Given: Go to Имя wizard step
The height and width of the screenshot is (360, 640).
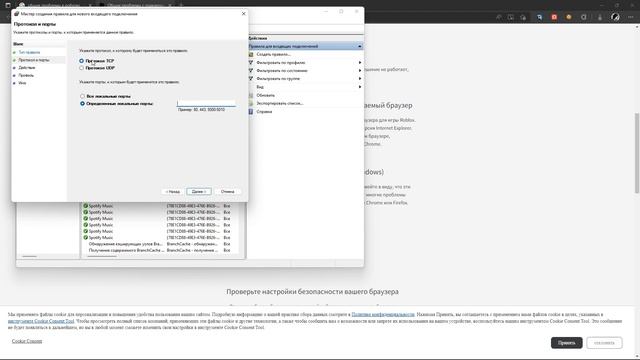Looking at the screenshot, I should (22, 83).
